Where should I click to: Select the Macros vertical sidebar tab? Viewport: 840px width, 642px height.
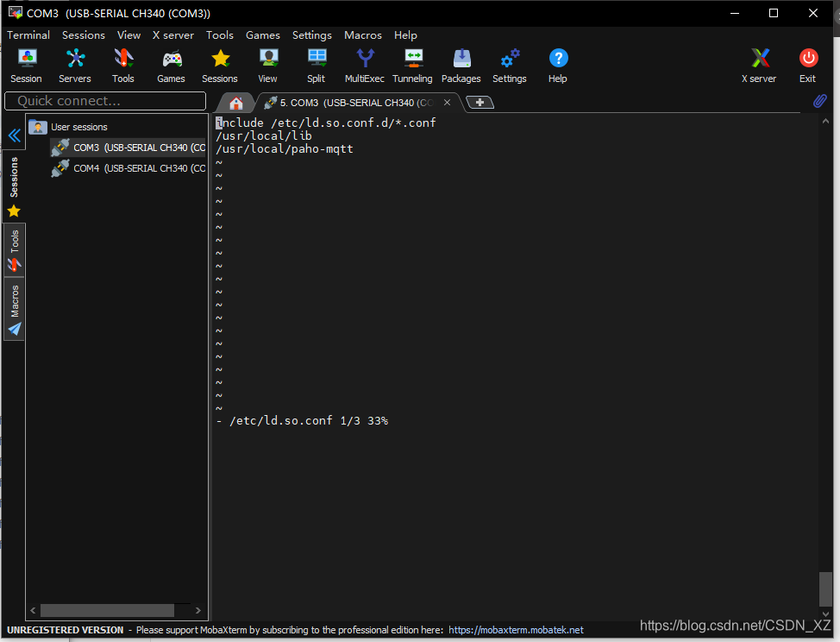pos(15,309)
